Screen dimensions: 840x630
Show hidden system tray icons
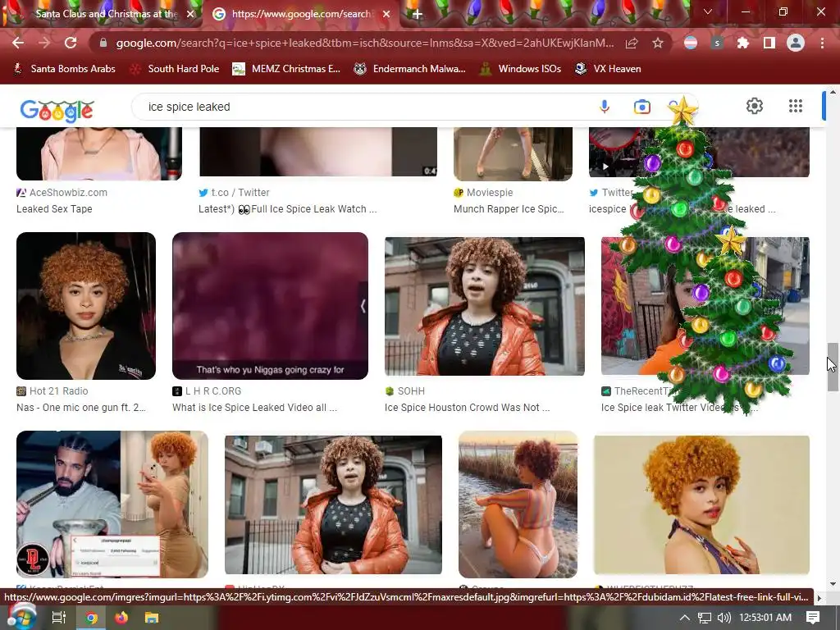(x=685, y=618)
